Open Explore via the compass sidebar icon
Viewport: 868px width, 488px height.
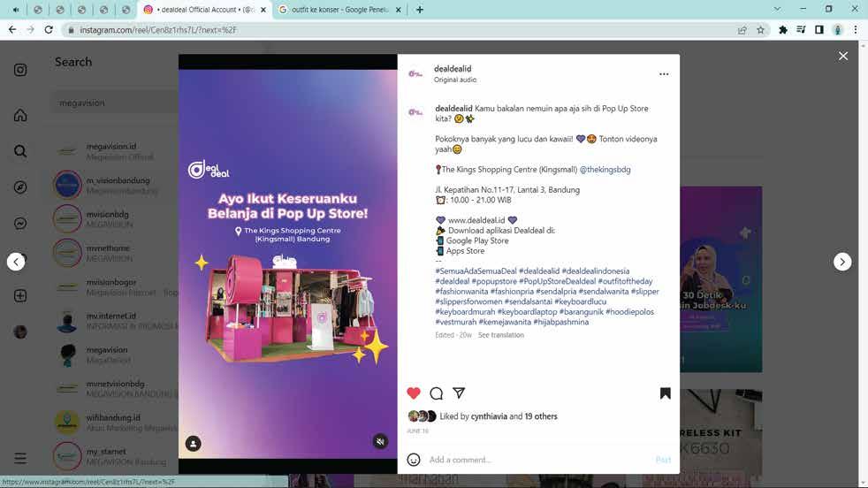20,187
